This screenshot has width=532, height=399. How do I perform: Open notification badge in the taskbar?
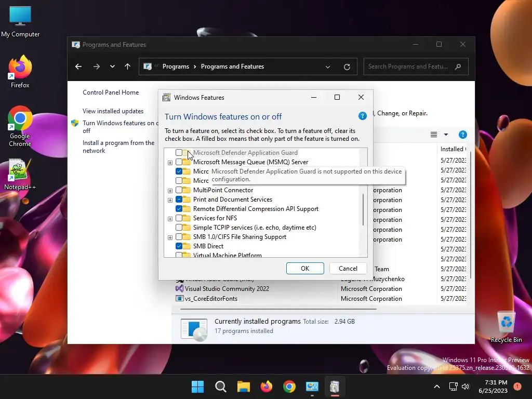coord(517,386)
